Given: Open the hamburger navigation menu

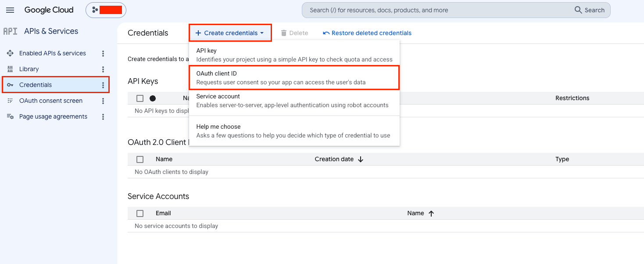Looking at the screenshot, I should 10,10.
